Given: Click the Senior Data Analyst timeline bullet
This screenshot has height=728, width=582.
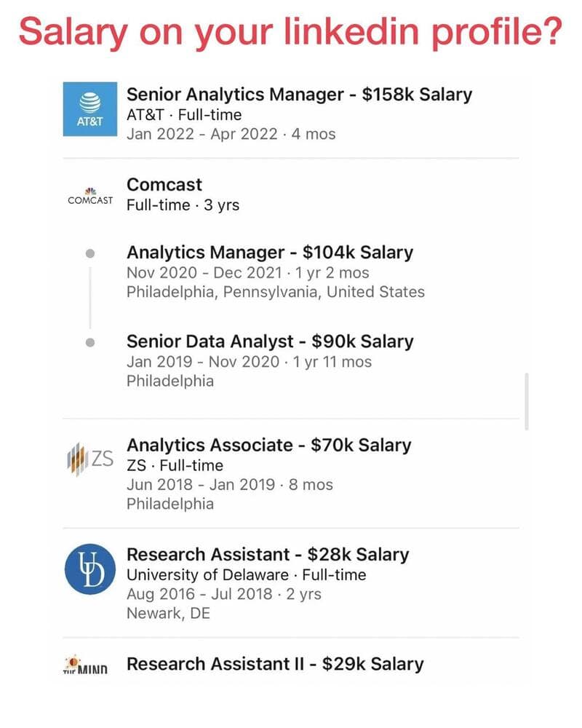Looking at the screenshot, I should pos(90,342).
